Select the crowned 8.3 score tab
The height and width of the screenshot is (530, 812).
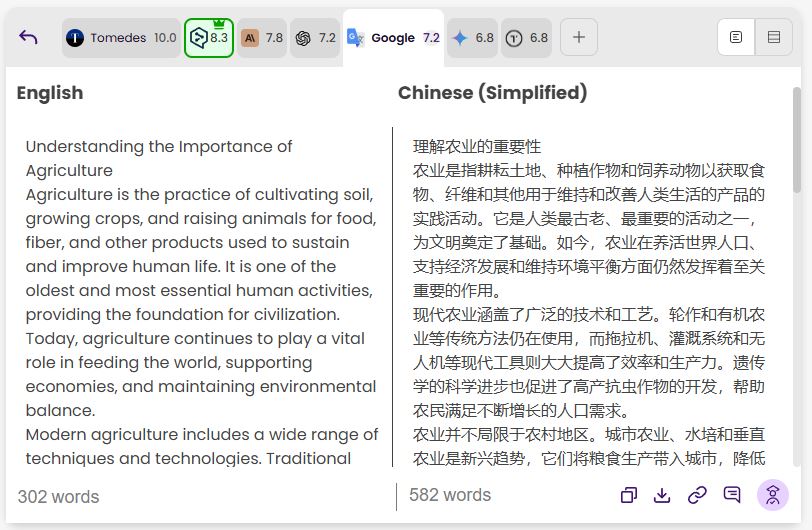tap(209, 38)
